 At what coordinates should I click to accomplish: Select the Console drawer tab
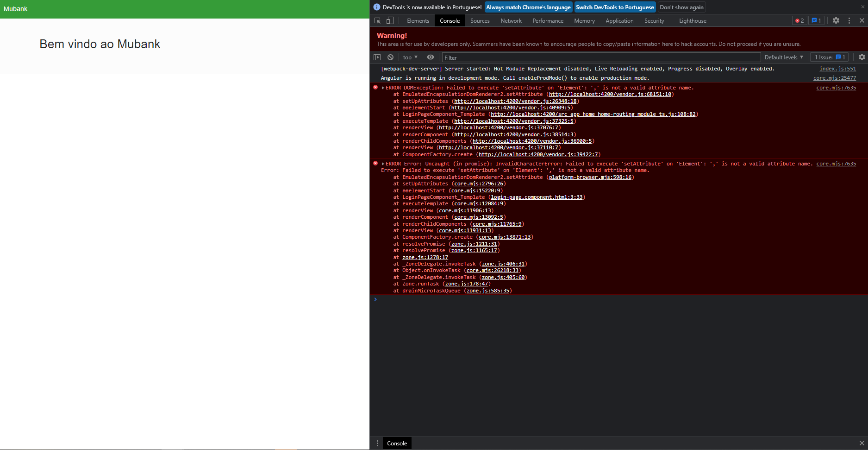397,444
